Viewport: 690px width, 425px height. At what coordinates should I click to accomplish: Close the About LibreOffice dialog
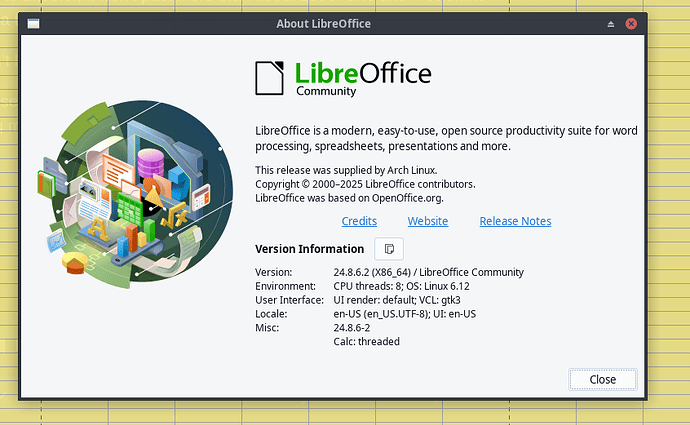[x=602, y=379]
